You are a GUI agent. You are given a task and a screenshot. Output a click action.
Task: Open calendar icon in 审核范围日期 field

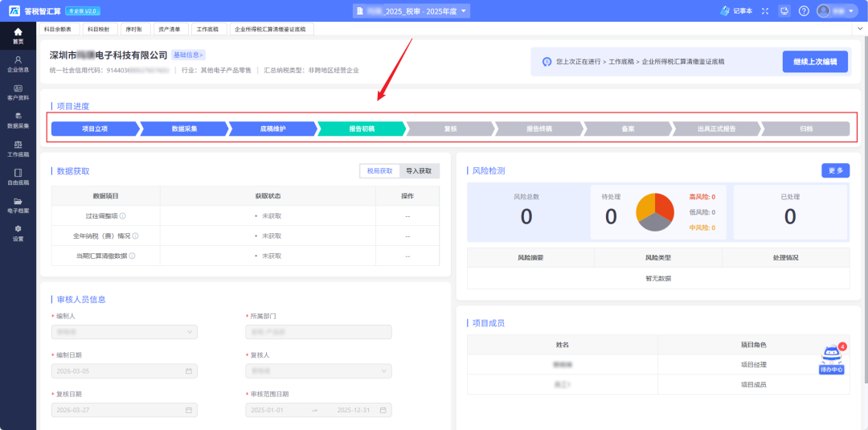tap(383, 410)
